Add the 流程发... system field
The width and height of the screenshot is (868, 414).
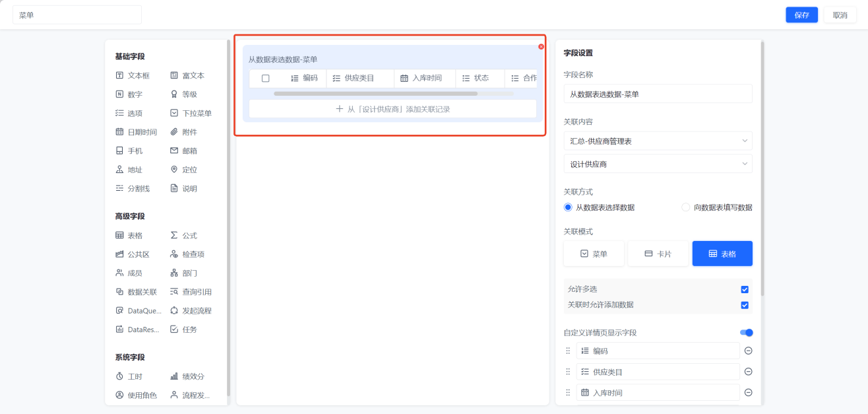190,396
